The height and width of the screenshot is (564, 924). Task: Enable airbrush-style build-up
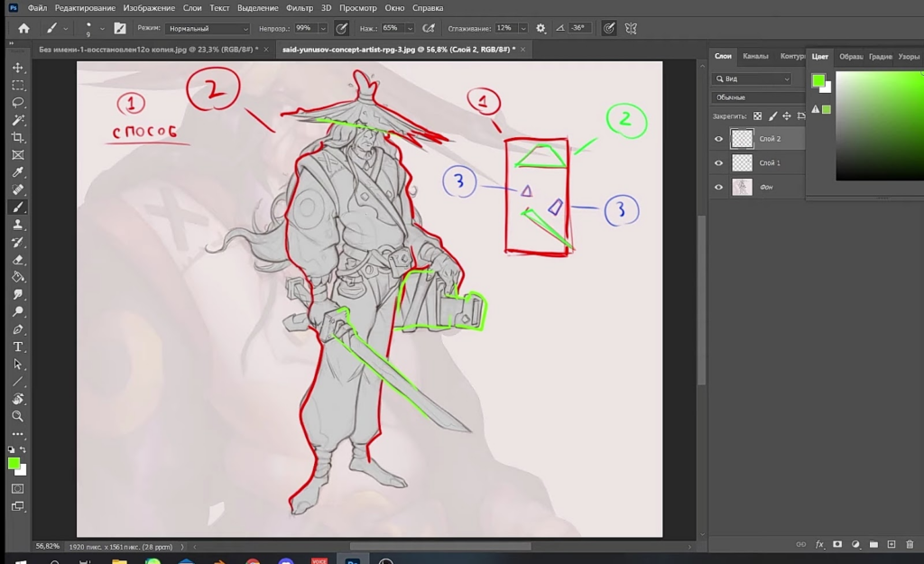coord(429,28)
